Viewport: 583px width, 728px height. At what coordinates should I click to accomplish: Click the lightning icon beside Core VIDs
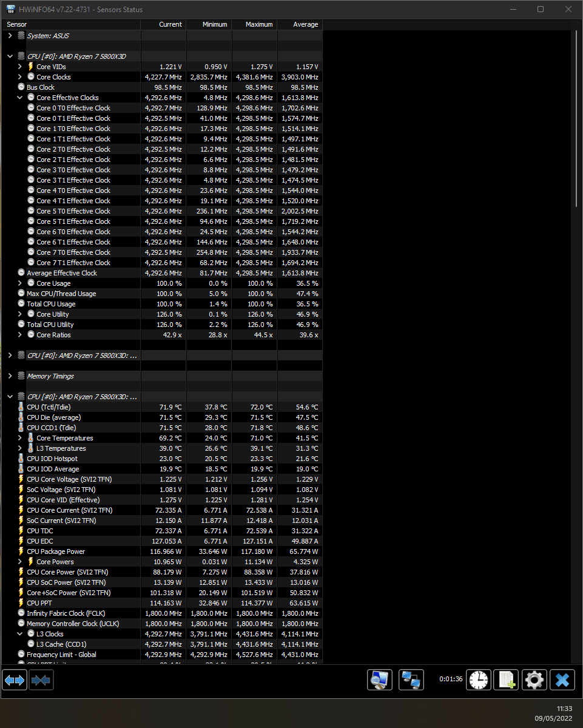pyautogui.click(x=31, y=67)
